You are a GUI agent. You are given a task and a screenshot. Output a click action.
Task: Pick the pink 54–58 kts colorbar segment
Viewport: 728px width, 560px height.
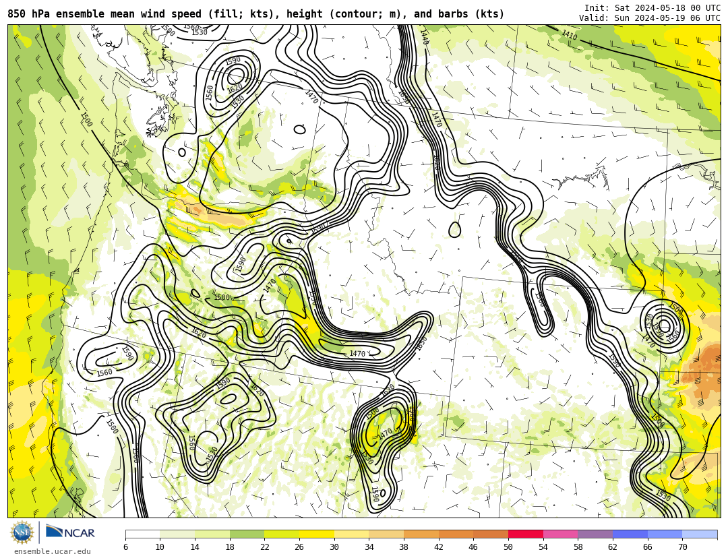560,534
